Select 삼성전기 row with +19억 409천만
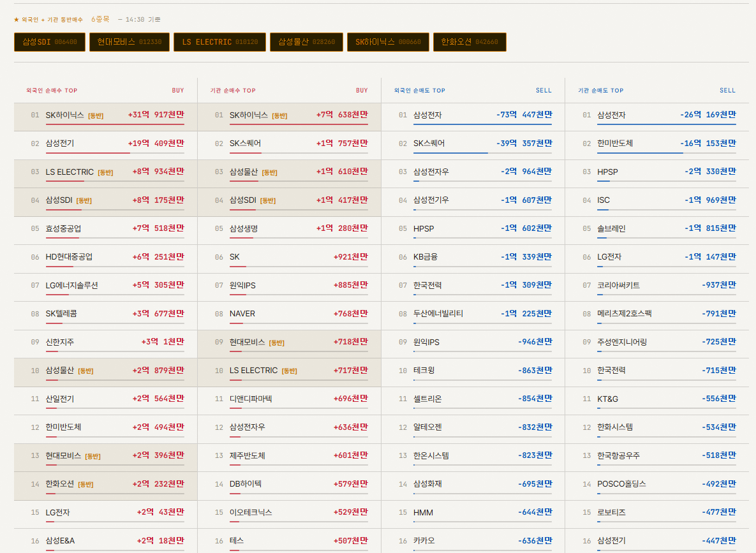 (106, 145)
